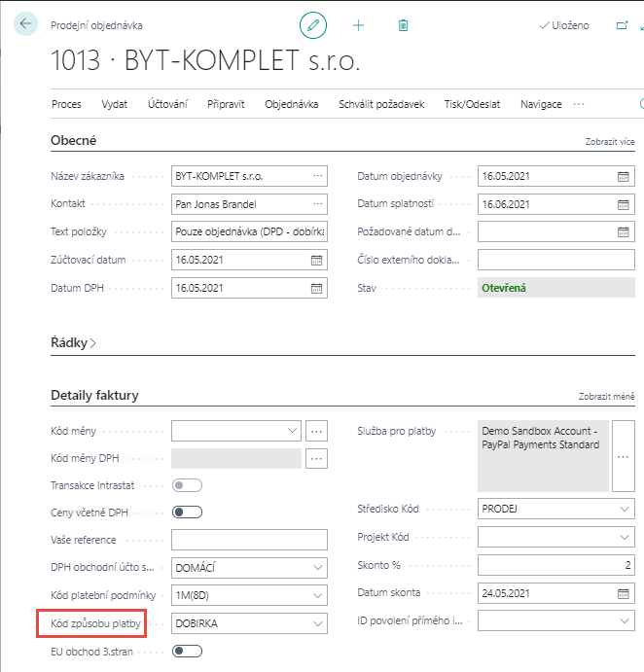Open the Kód způsobu platby dropdown

click(316, 623)
